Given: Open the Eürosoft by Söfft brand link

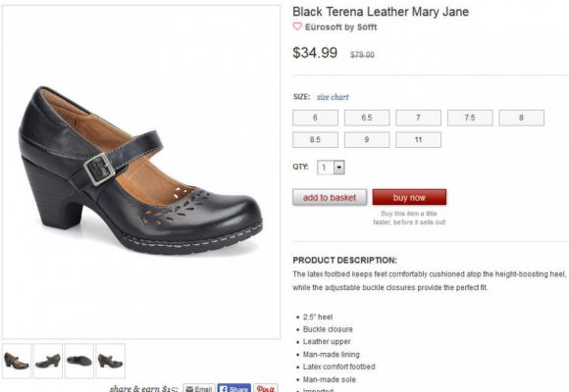Looking at the screenshot, I should tap(341, 27).
